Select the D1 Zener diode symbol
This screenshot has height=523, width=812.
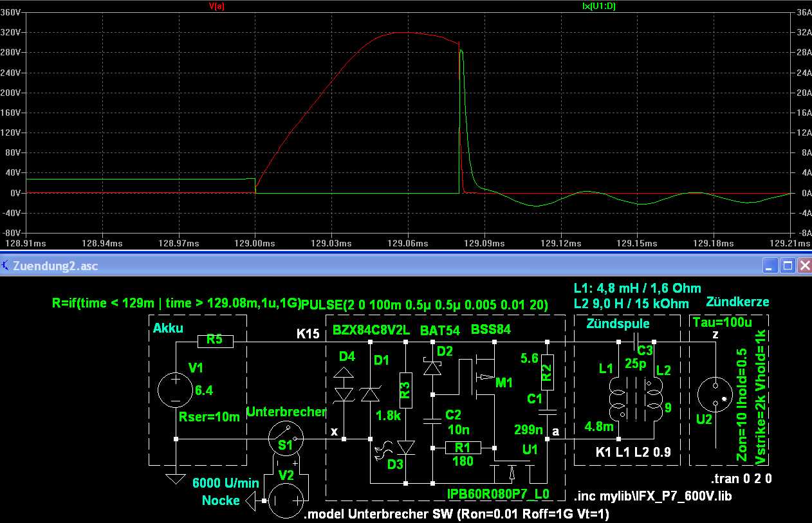[x=371, y=392]
